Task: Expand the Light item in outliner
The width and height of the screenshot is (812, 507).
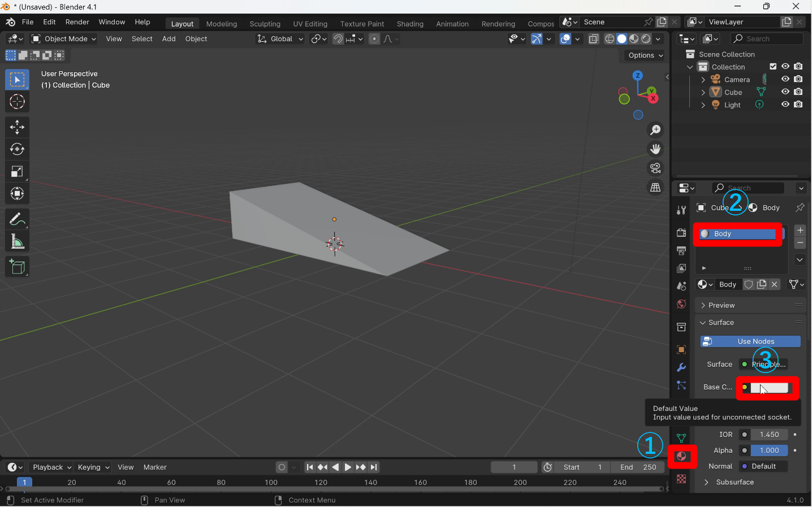Action: click(x=703, y=105)
